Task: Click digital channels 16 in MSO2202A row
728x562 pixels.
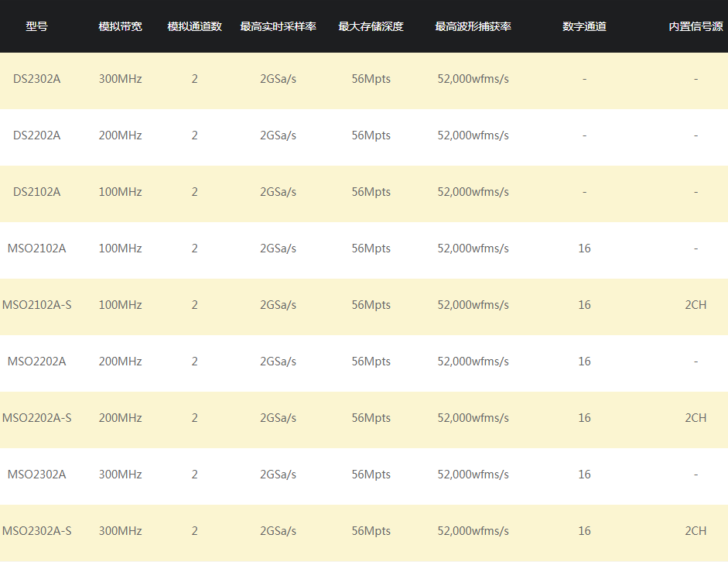Action: pos(585,362)
